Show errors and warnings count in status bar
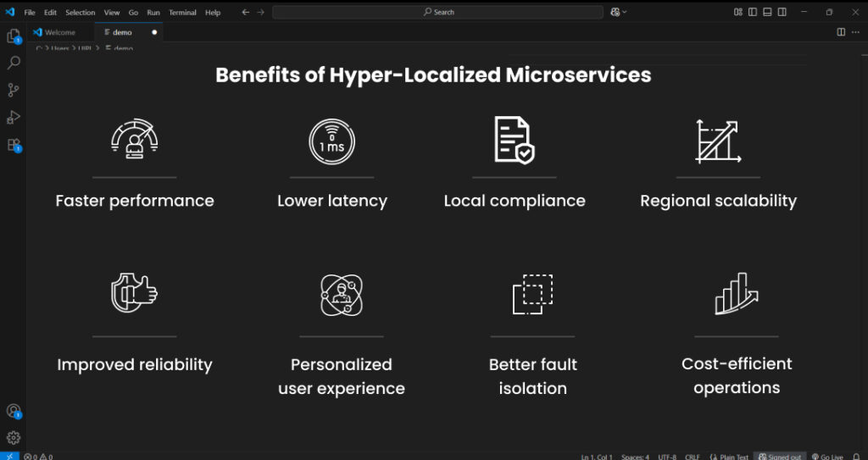This screenshot has height=460, width=868. point(38,457)
